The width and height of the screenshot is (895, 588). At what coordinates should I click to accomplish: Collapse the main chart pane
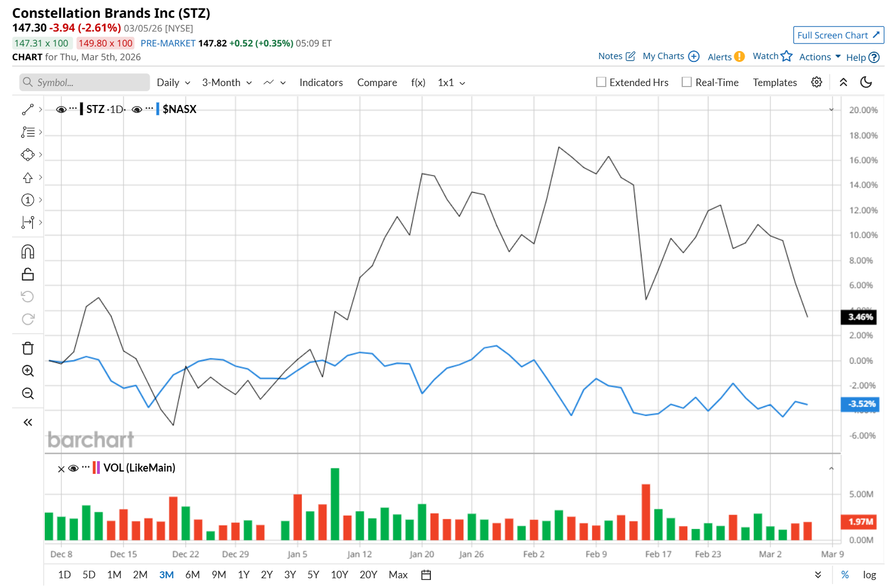831,110
